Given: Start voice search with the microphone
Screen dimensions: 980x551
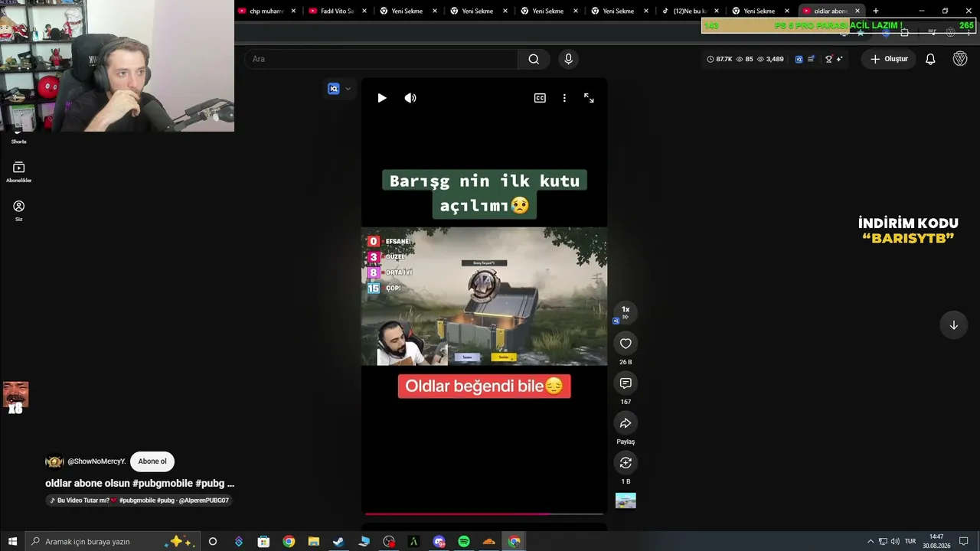Looking at the screenshot, I should tap(568, 59).
